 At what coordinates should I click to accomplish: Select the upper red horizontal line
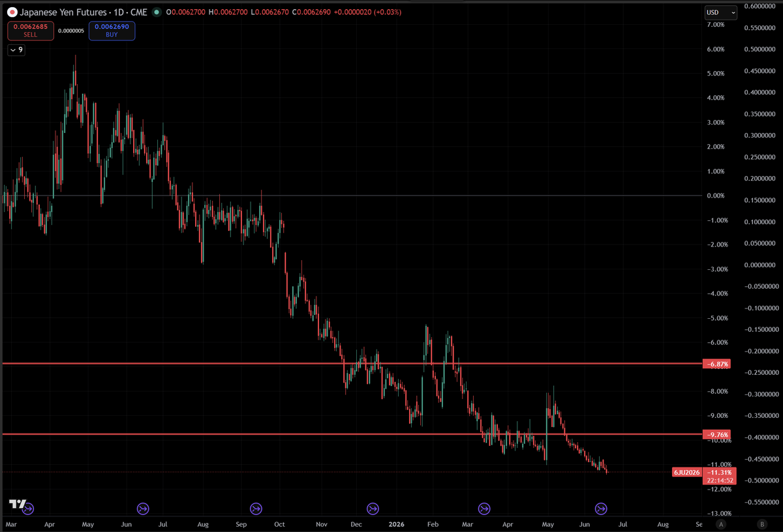pos(352,363)
